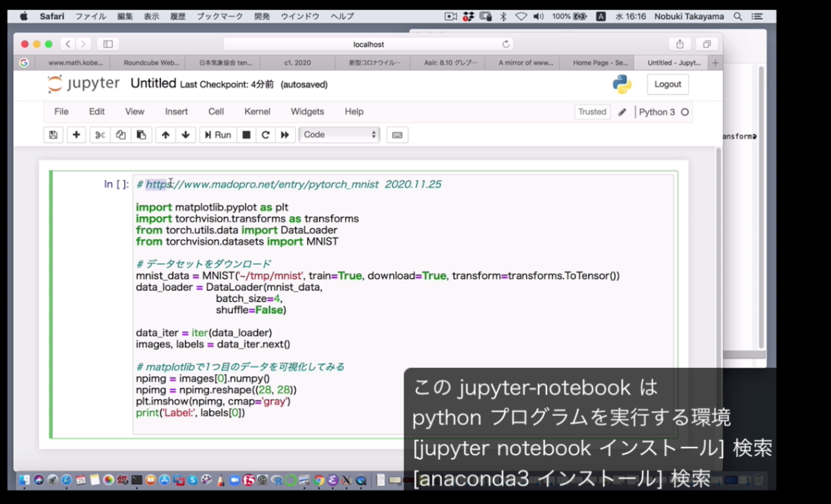Screen dimensions: 831x504
Task: Click the shuffle=False code line
Action: (x=251, y=310)
